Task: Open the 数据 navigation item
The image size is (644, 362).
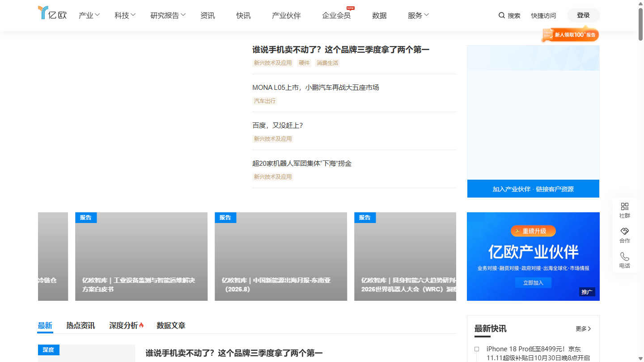Action: coord(379,15)
